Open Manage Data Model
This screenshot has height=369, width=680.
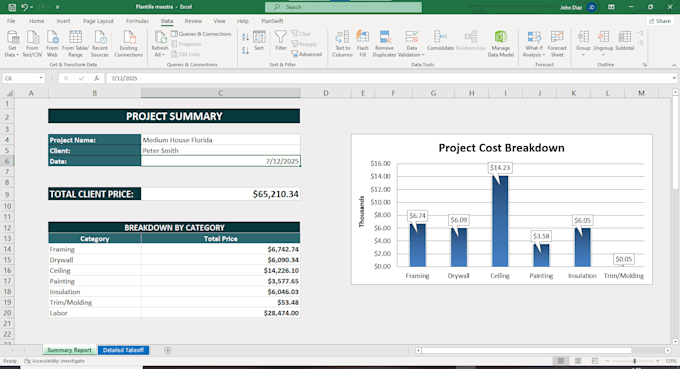click(x=500, y=44)
